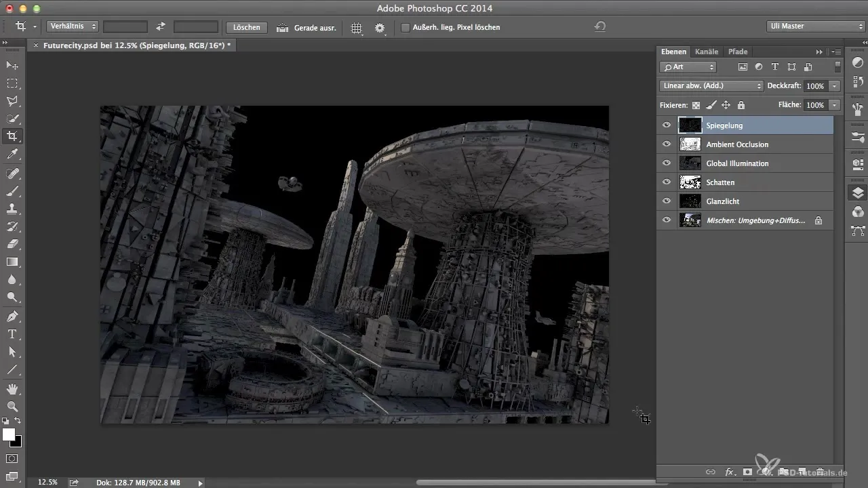Select the Eraser tool
868x488 pixels.
[x=12, y=244]
